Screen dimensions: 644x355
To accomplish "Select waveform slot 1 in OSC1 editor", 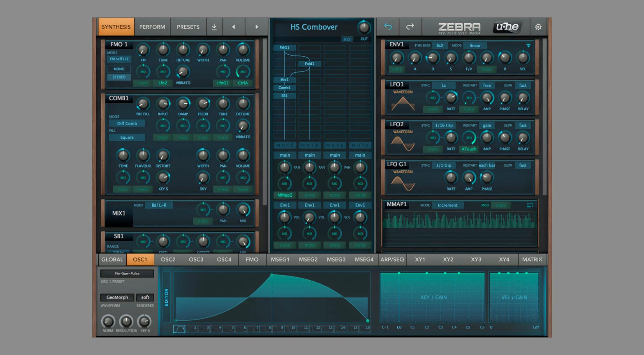I will tap(179, 329).
